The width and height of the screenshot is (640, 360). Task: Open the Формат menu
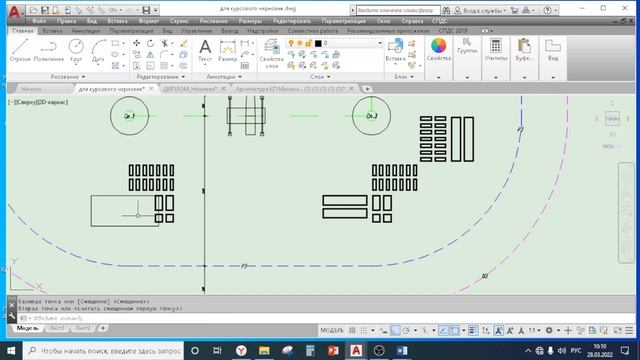149,21
